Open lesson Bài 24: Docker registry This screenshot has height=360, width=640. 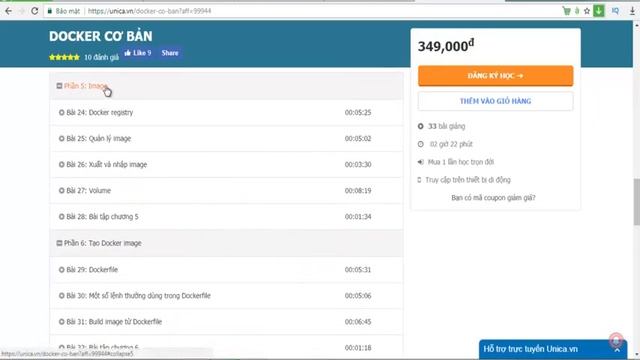100,112
